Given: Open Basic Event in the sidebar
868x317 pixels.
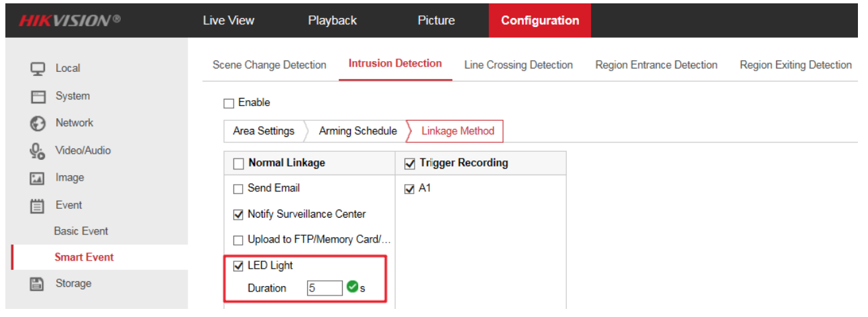Looking at the screenshot, I should point(81,231).
